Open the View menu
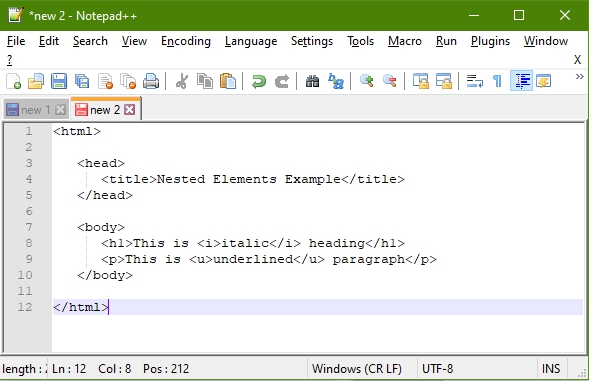 tap(134, 41)
